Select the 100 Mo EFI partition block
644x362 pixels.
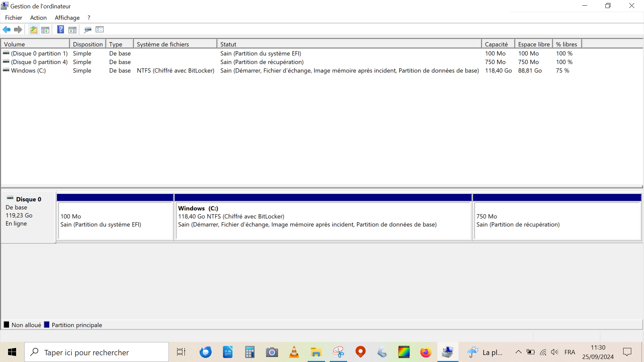pyautogui.click(x=115, y=217)
